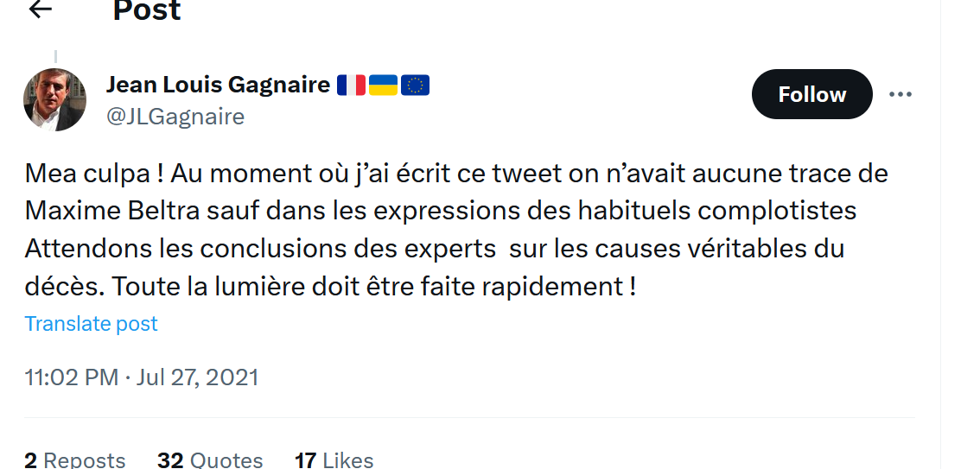Open the Jean Louis Gagnaire display name link
The height and width of the screenshot is (469, 980).
tap(218, 85)
